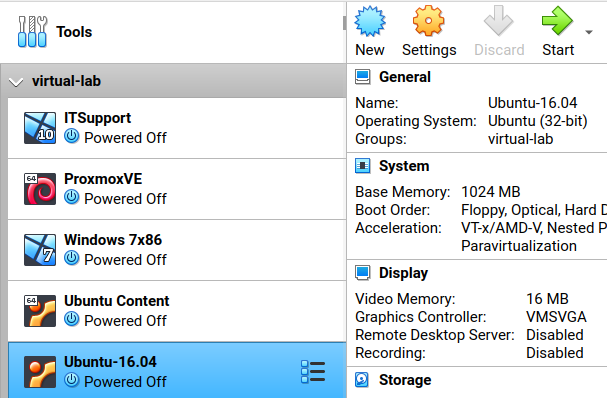Click the Discard toolbar button
The image size is (607, 398).
(x=499, y=32)
